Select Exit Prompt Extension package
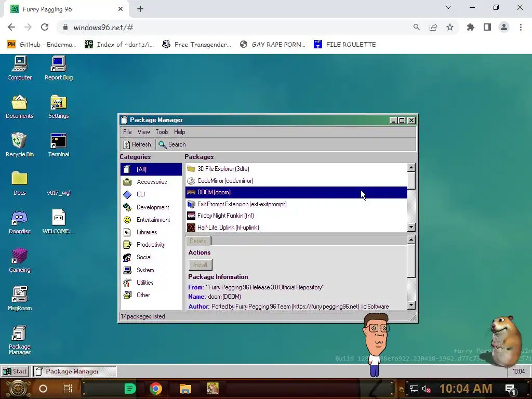 point(296,204)
